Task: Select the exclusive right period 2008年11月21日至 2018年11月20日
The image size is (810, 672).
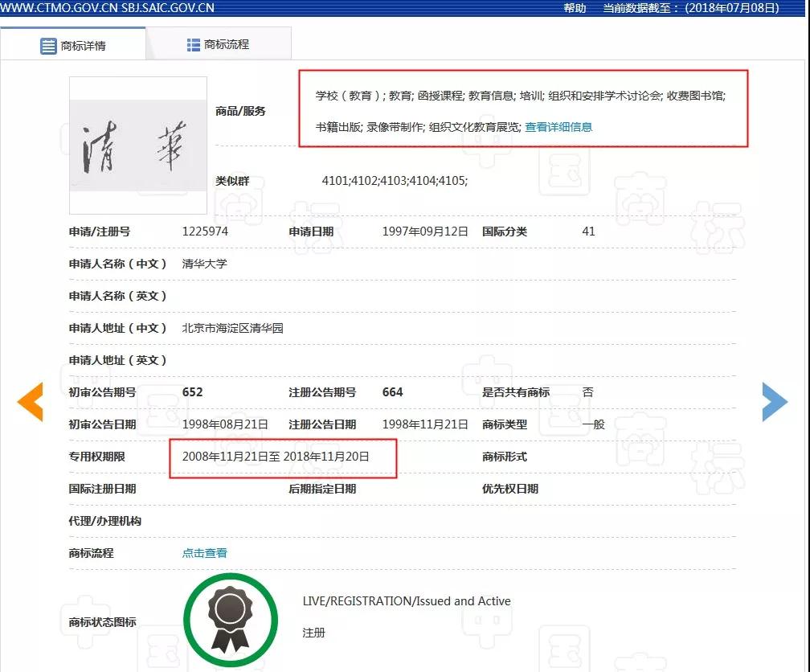Action: coord(276,457)
